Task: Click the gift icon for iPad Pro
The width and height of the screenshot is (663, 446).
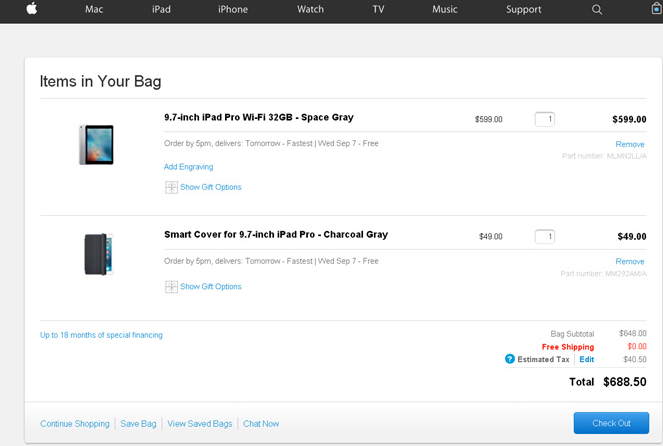Action: [x=171, y=187]
